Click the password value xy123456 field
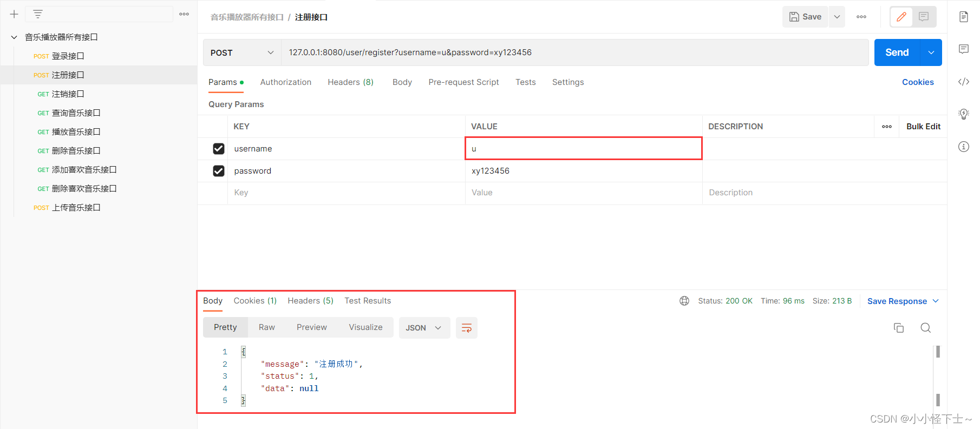This screenshot has width=980, height=429. [584, 171]
